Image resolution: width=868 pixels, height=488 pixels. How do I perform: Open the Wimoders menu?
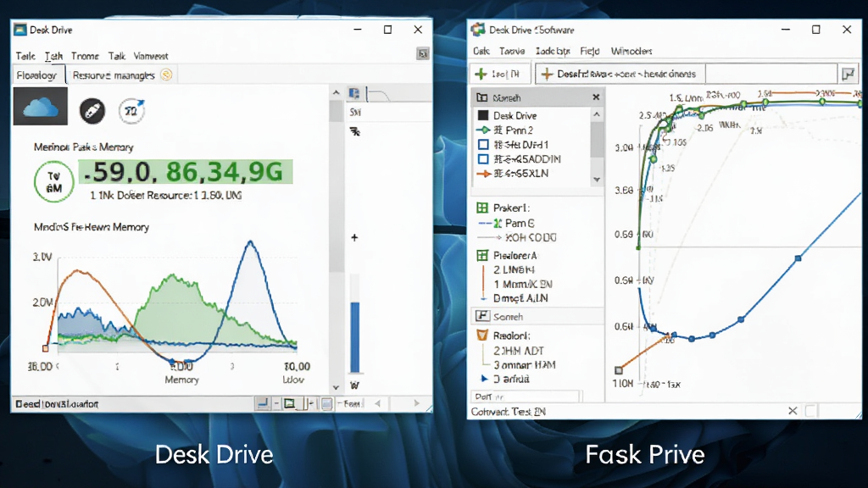coord(631,51)
